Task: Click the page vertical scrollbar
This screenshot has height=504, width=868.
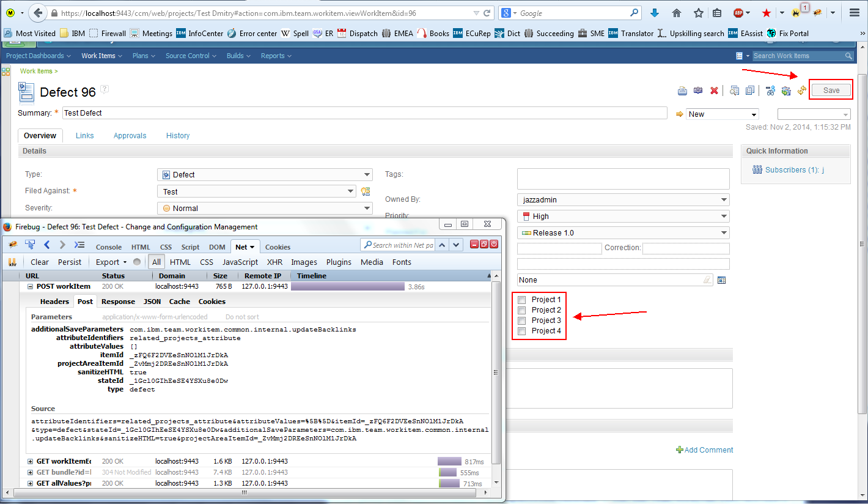Action: tap(862, 243)
